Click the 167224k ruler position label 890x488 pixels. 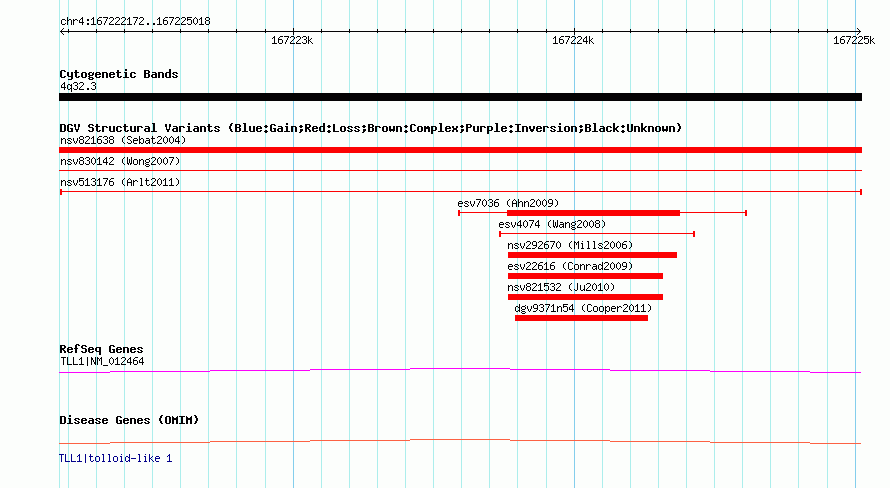click(x=573, y=40)
